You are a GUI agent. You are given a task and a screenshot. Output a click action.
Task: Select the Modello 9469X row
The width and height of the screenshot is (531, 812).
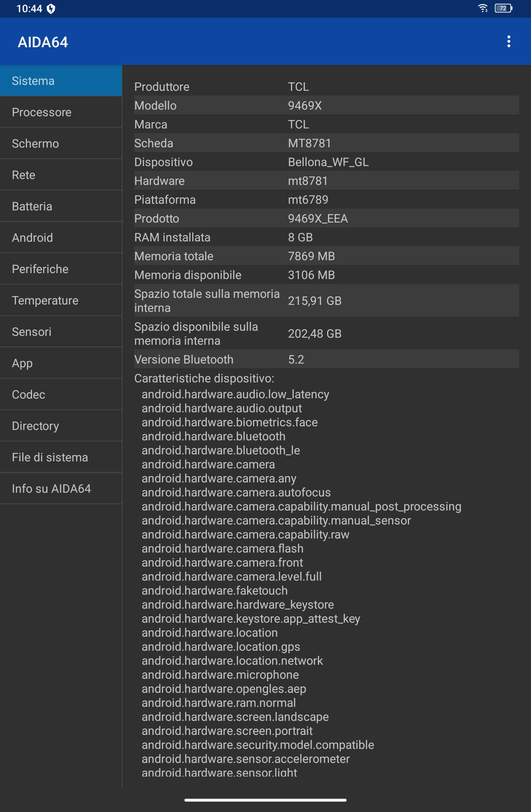326,106
